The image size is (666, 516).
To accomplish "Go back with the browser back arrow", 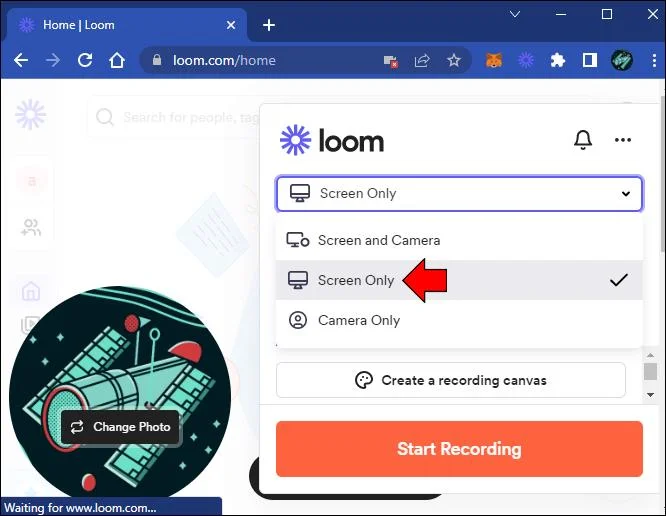I will [x=21, y=61].
